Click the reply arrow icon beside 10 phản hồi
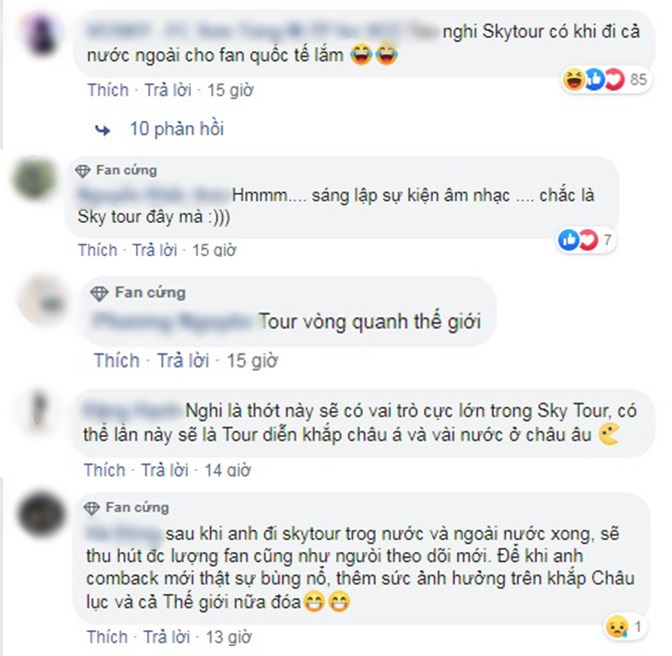This screenshot has height=656, width=672. (102, 129)
